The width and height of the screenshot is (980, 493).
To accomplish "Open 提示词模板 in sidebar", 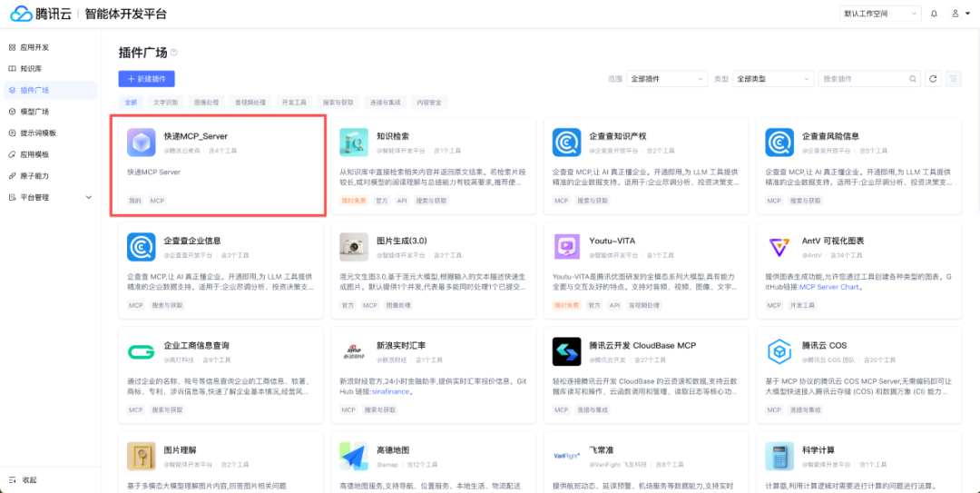I will point(51,133).
